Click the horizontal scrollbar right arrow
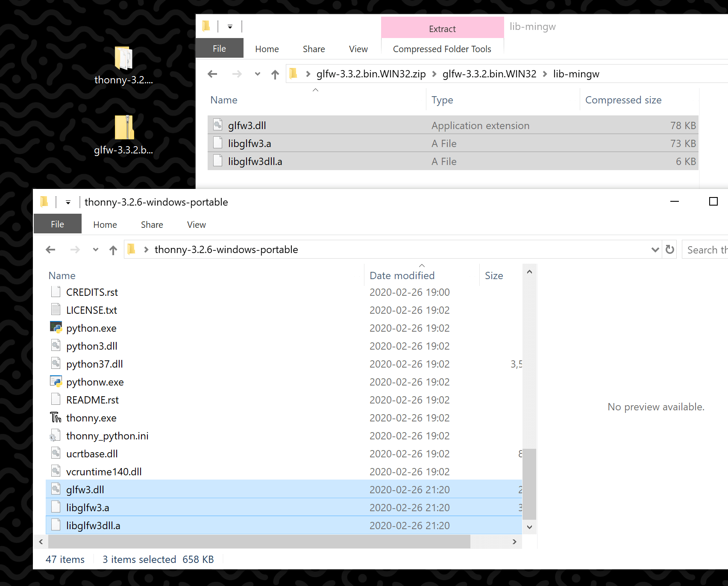 point(514,542)
